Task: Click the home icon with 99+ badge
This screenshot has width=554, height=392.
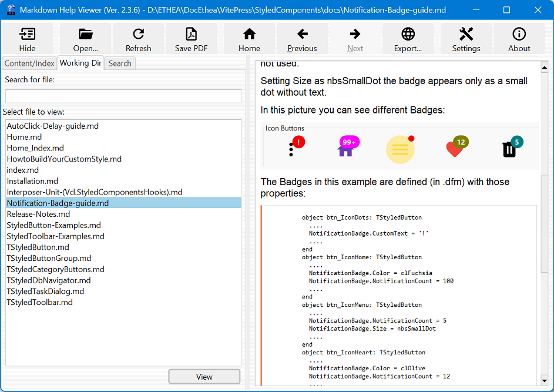Action: (x=348, y=146)
